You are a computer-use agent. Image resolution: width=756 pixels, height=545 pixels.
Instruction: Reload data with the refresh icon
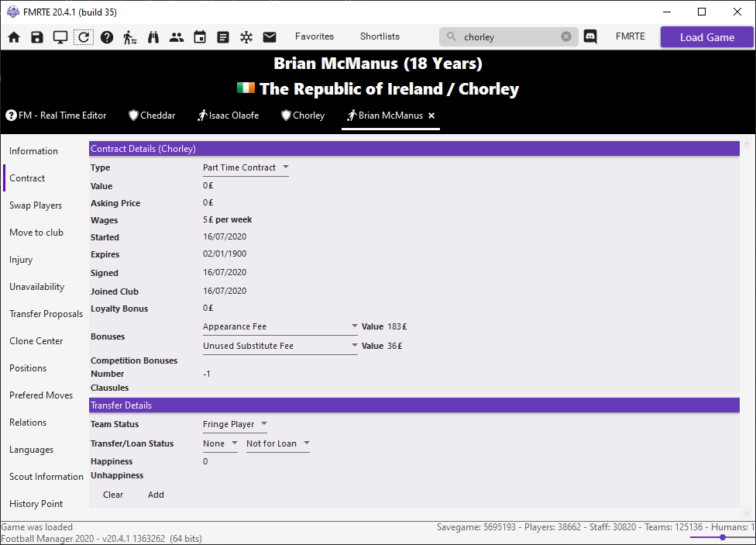(84, 37)
